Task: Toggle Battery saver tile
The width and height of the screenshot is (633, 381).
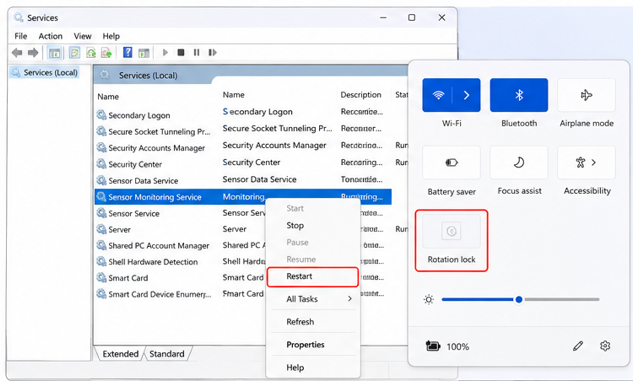Action: coord(451,163)
